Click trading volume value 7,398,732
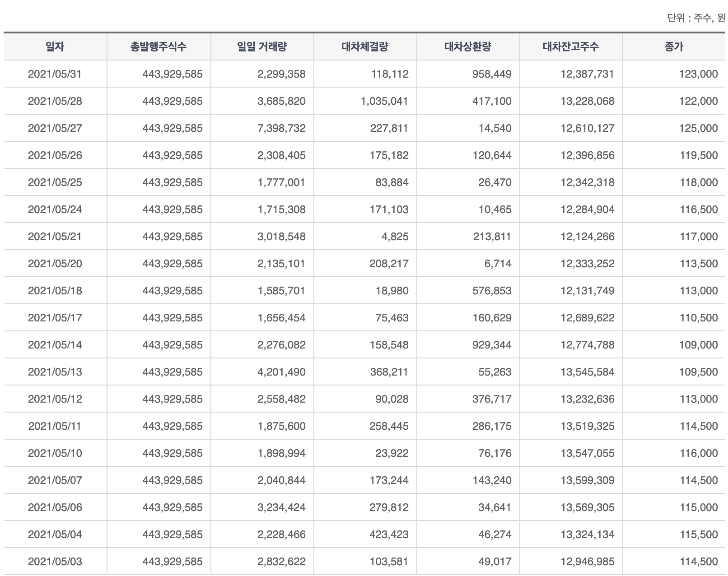Image resolution: width=728 pixels, height=576 pixels. point(281,128)
